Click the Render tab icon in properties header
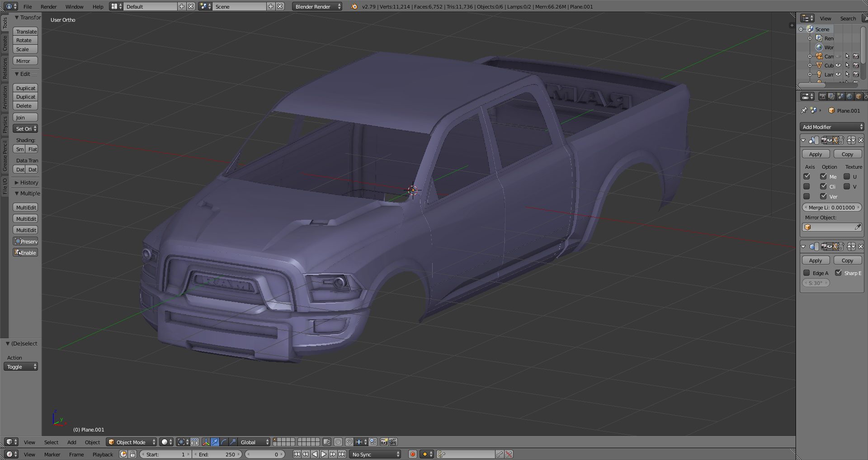The height and width of the screenshot is (460, 868). (822, 96)
